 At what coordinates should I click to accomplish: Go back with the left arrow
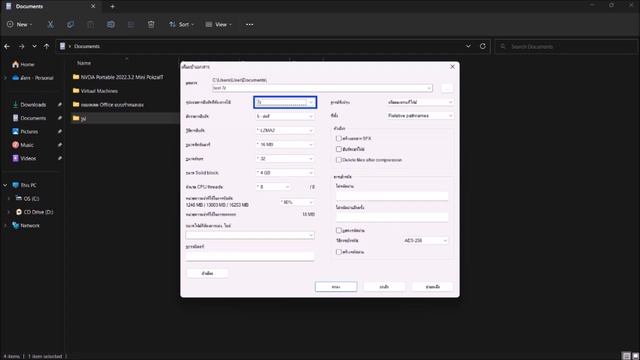pyautogui.click(x=7, y=47)
